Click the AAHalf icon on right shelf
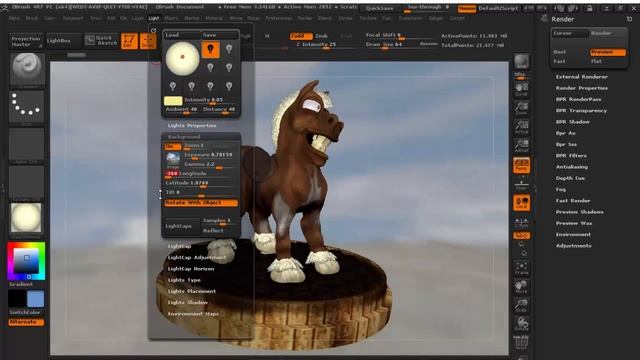The image size is (640, 360). tap(521, 146)
